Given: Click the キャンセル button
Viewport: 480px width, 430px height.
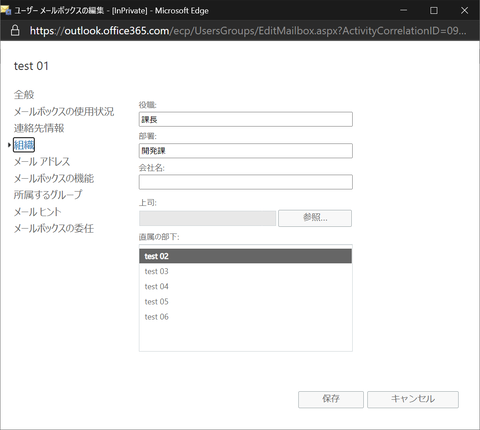Looking at the screenshot, I should click(x=413, y=399).
